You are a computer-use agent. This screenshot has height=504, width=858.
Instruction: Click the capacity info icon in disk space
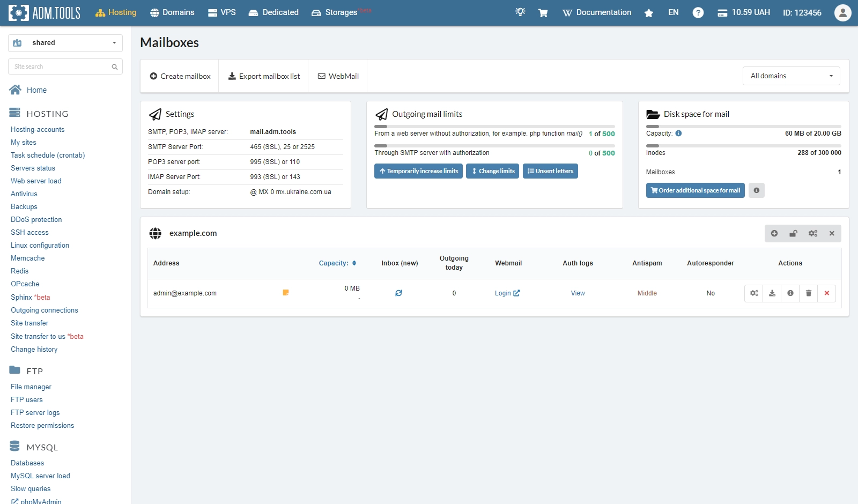678,134
